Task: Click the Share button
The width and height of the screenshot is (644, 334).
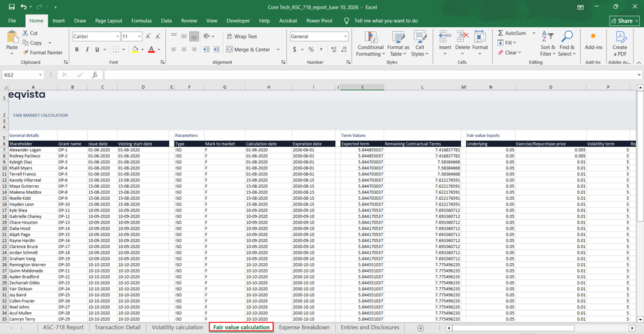Action: (x=624, y=21)
